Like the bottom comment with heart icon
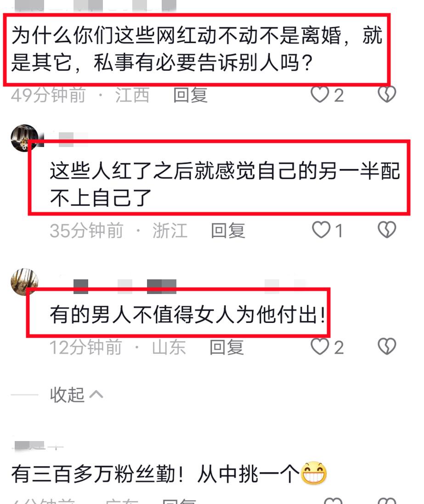 334,501
